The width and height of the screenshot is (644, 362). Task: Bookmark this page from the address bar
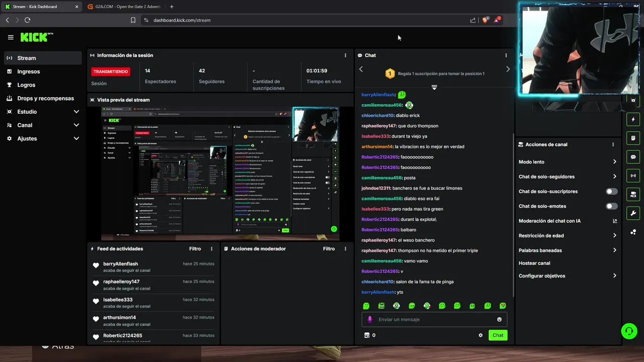coord(133,20)
